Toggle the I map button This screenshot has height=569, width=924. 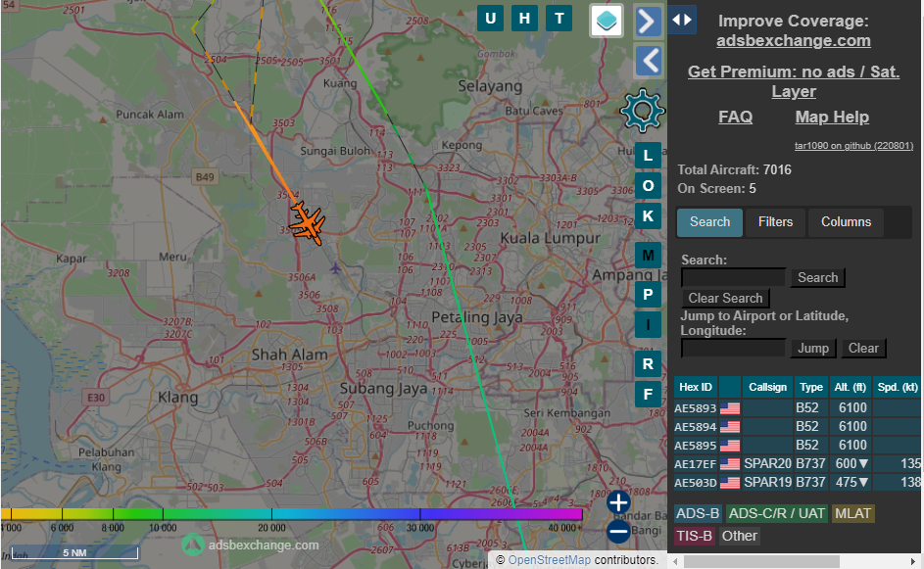(x=648, y=324)
